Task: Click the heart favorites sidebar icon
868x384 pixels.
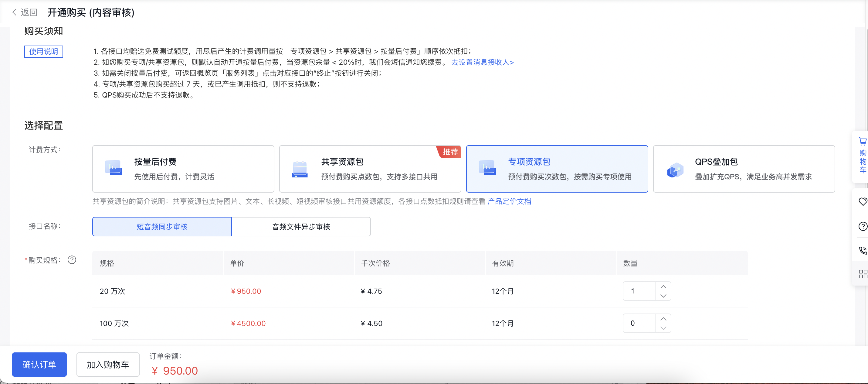Action: coord(863,201)
